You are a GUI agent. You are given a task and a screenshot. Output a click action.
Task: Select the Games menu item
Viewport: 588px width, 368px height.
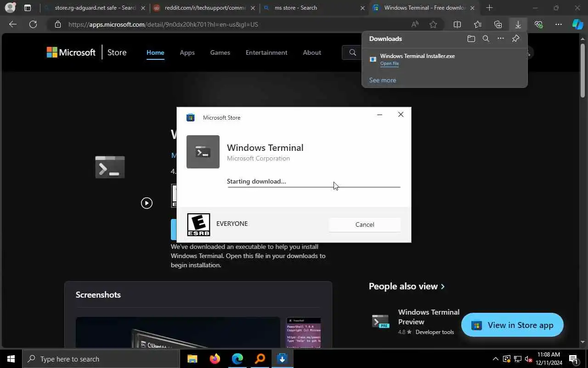[220, 52]
